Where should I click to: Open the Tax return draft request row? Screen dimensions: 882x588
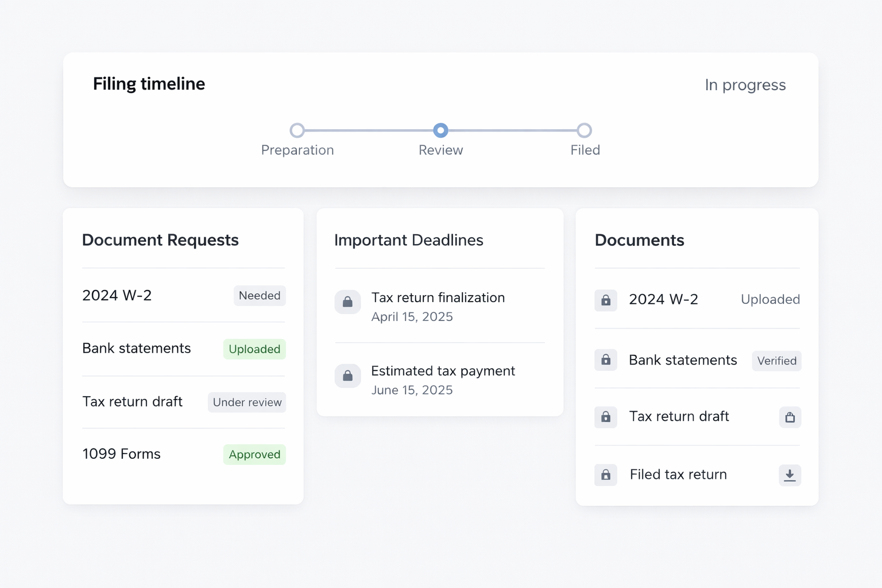pyautogui.click(x=133, y=402)
